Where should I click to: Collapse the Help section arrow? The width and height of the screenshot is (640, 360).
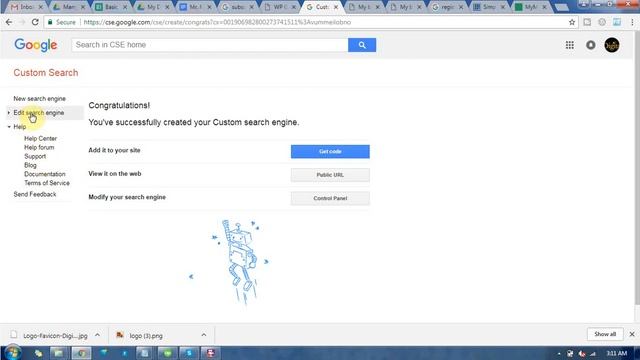pyautogui.click(x=9, y=127)
